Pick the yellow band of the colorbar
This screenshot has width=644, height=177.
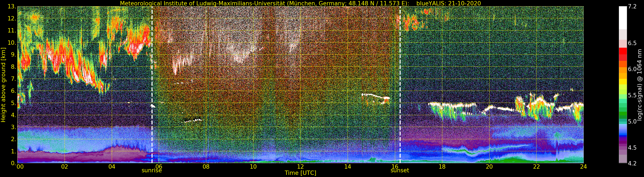pos(623,82)
